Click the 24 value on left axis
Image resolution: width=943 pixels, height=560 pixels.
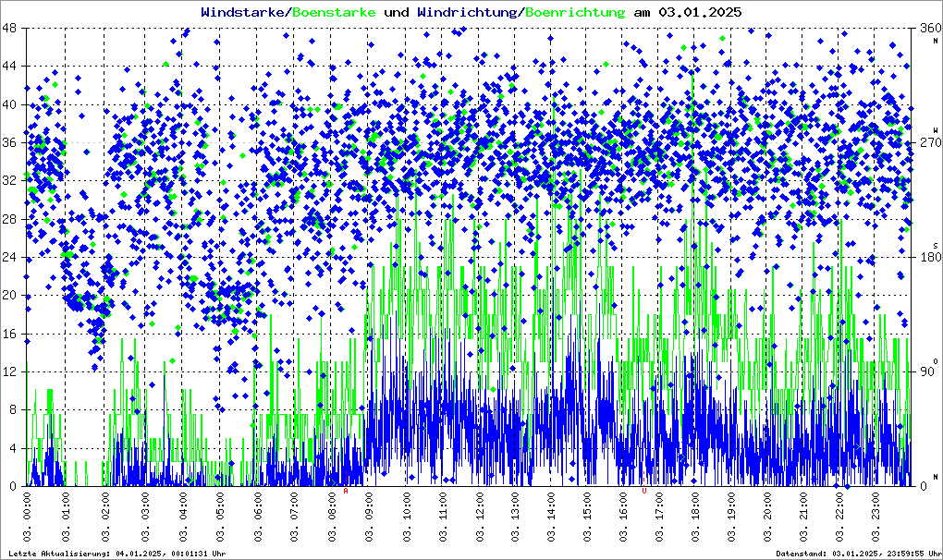pyautogui.click(x=11, y=258)
